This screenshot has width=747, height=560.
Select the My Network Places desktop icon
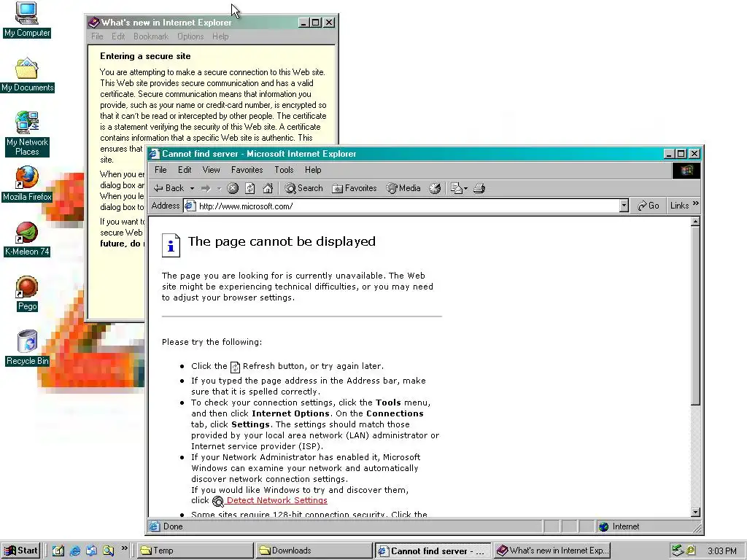(27, 133)
